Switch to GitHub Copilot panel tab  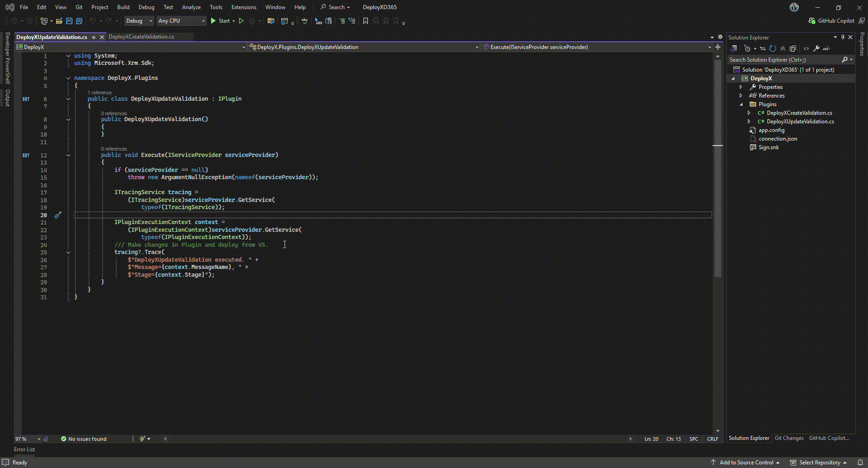tap(829, 438)
